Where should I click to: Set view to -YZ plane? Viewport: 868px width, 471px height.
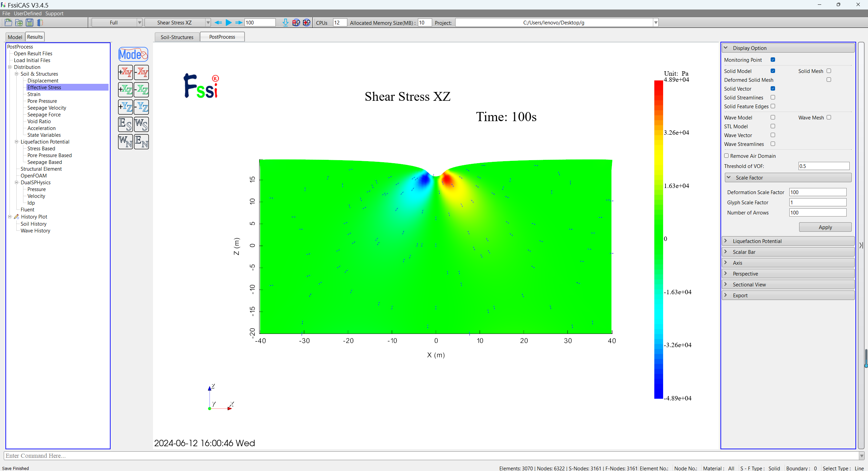coord(141,107)
